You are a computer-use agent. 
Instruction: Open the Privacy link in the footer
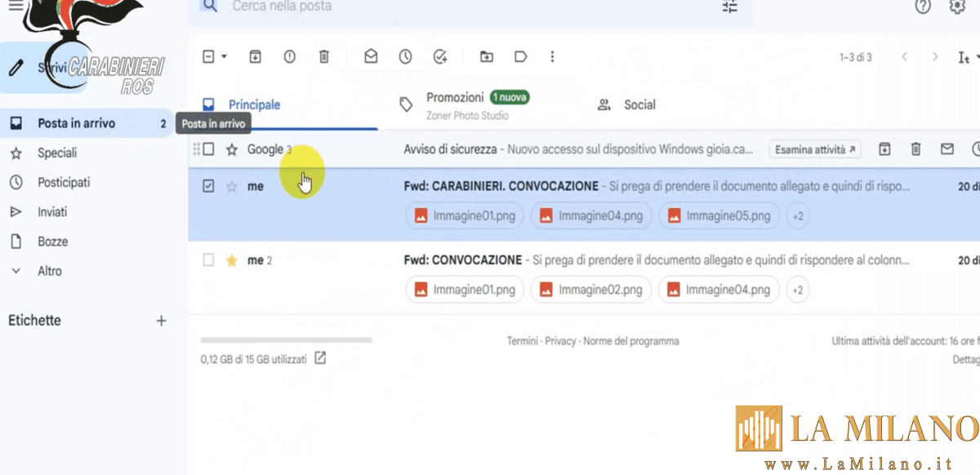[x=560, y=341]
